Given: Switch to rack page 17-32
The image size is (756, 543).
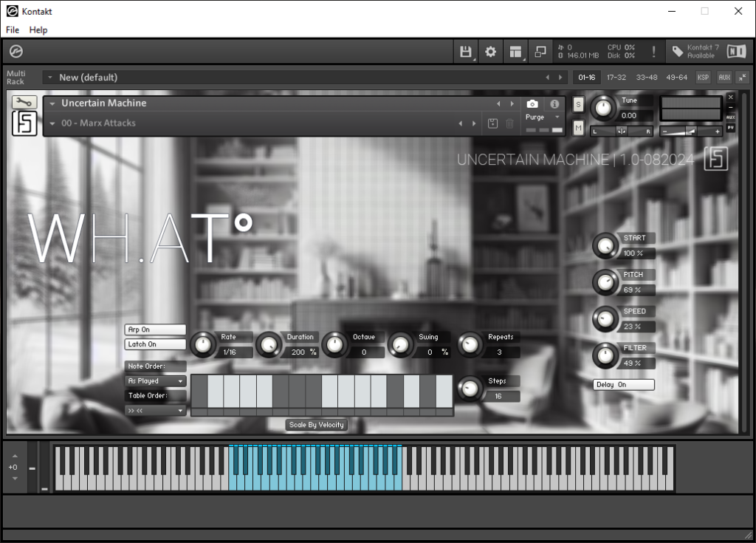Looking at the screenshot, I should tap(616, 78).
